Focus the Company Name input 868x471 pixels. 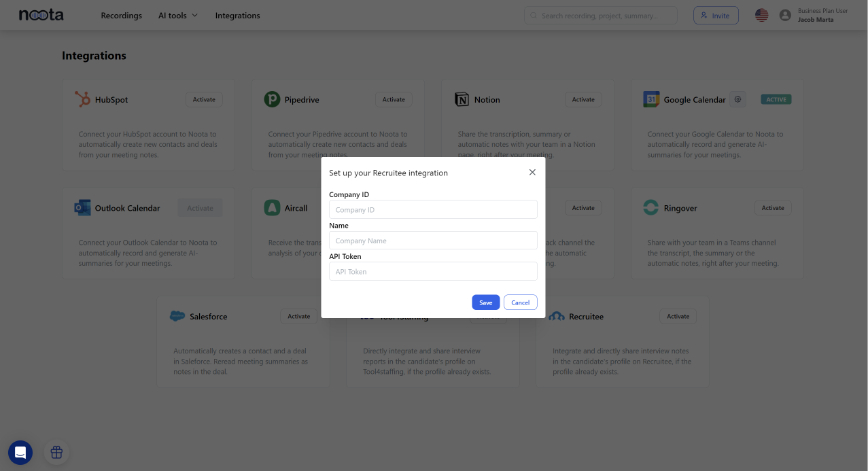coord(433,241)
